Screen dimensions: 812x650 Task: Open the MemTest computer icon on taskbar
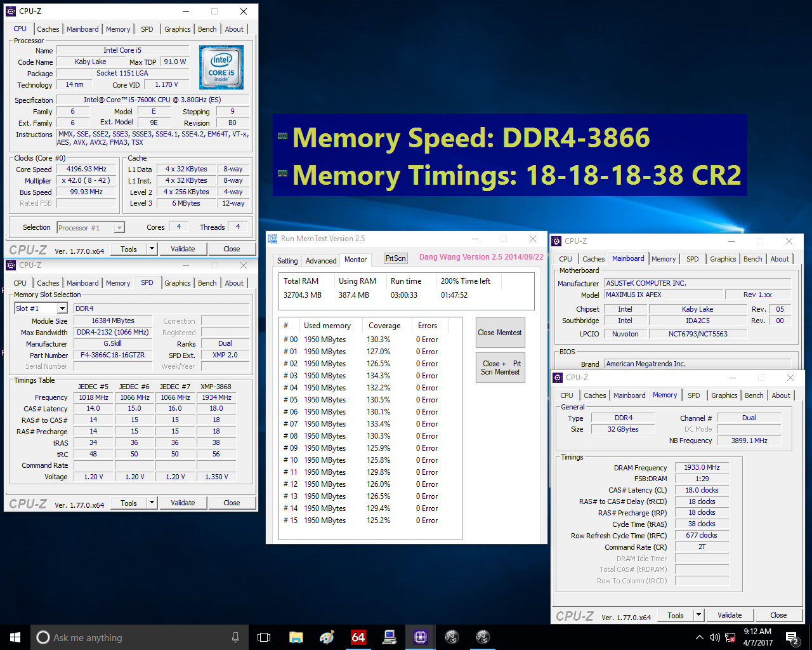pos(389,637)
